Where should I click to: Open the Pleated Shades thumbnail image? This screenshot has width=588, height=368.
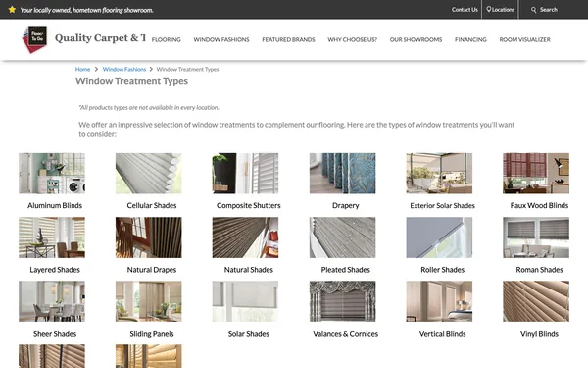pyautogui.click(x=342, y=237)
